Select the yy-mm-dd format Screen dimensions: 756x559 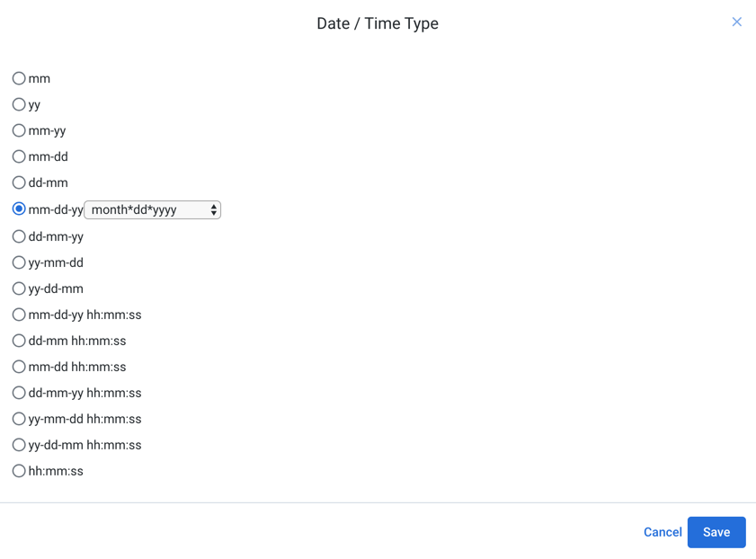point(19,262)
